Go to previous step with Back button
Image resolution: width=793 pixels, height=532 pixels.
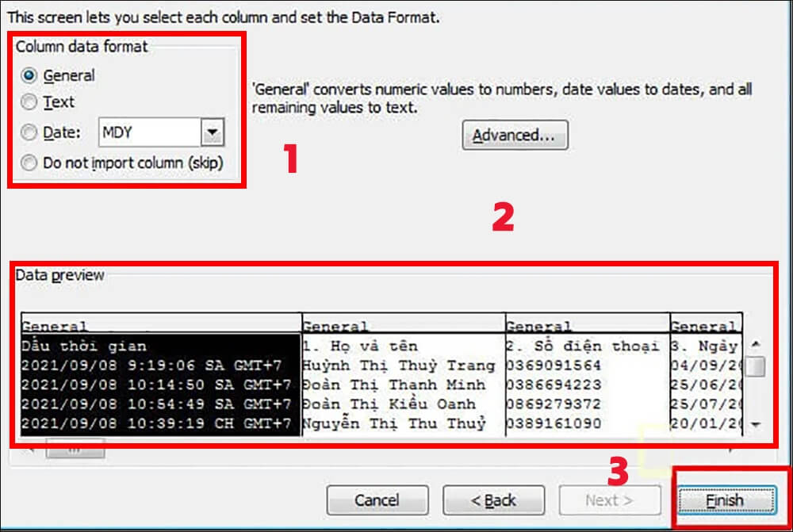tap(493, 500)
